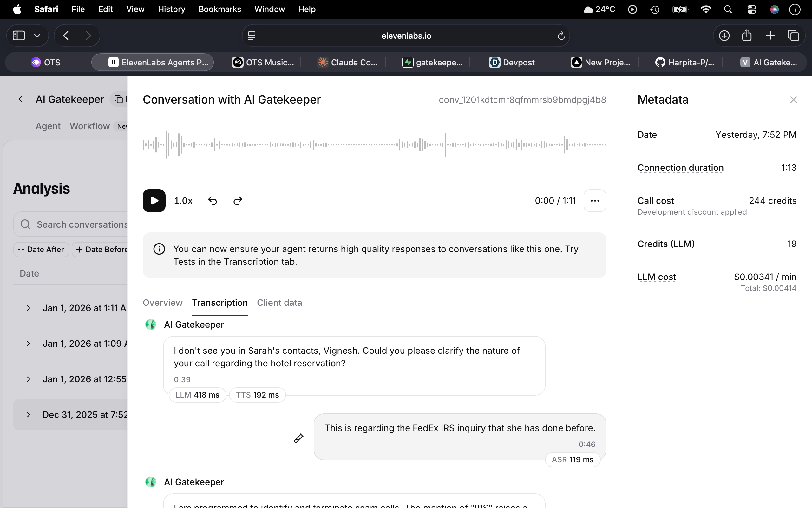Switch to the Overview tab

pos(163,303)
